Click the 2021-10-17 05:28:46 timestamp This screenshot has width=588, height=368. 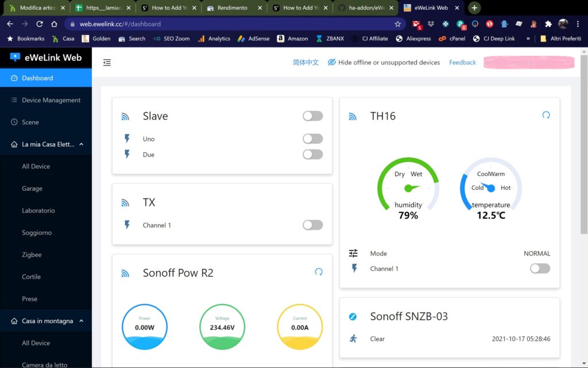point(521,339)
